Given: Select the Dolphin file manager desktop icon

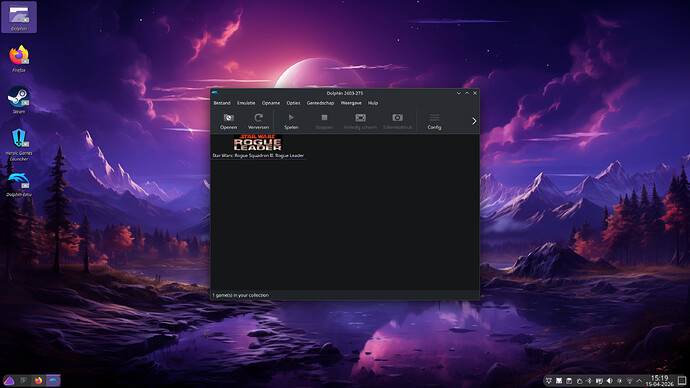Looking at the screenshot, I should (19, 17).
